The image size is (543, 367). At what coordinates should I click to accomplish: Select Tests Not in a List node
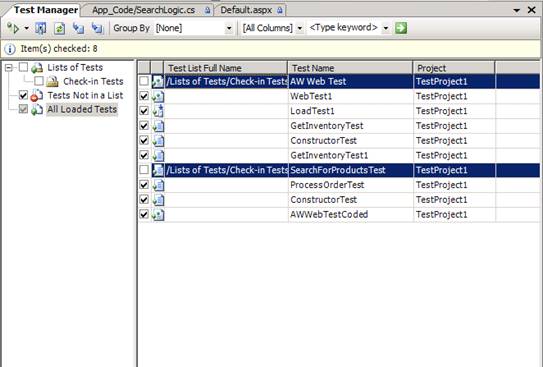point(85,95)
